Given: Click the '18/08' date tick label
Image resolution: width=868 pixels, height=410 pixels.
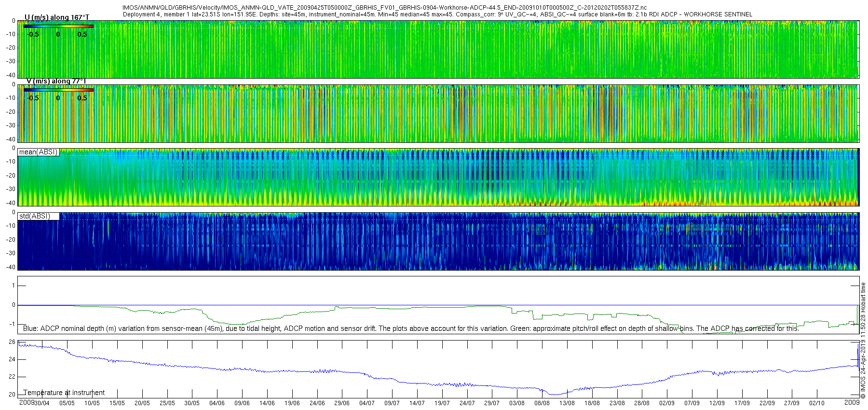Looking at the screenshot, I should (592, 403).
